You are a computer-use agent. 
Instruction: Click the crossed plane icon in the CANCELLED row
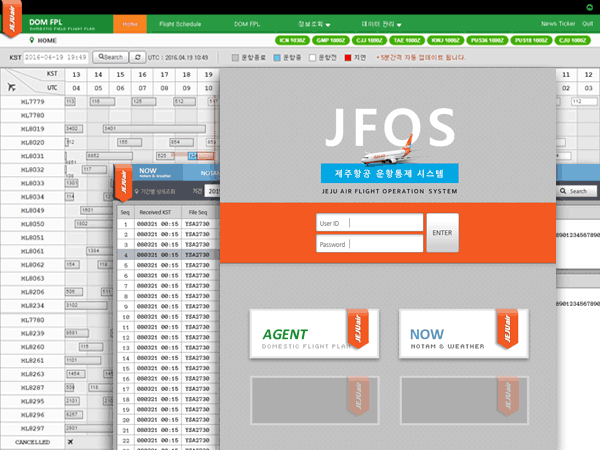coord(70,442)
